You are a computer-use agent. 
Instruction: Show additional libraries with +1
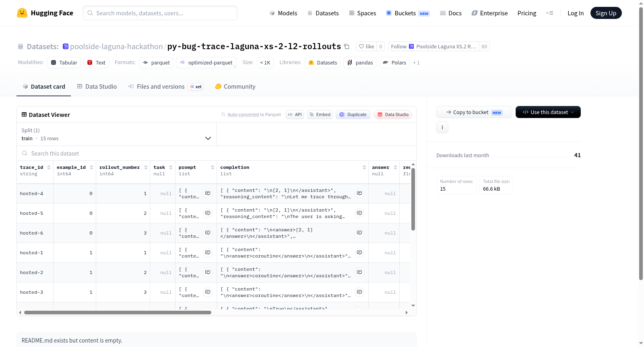pos(416,63)
